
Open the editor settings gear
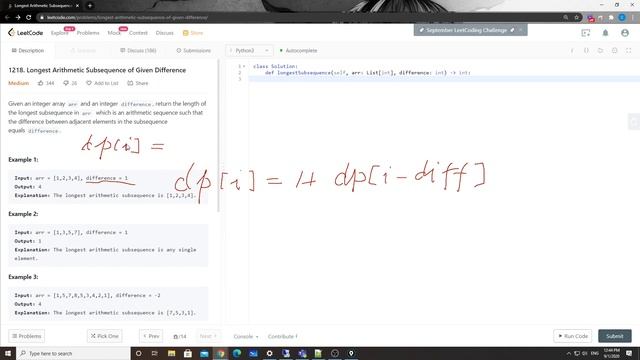pyautogui.click(x=614, y=51)
